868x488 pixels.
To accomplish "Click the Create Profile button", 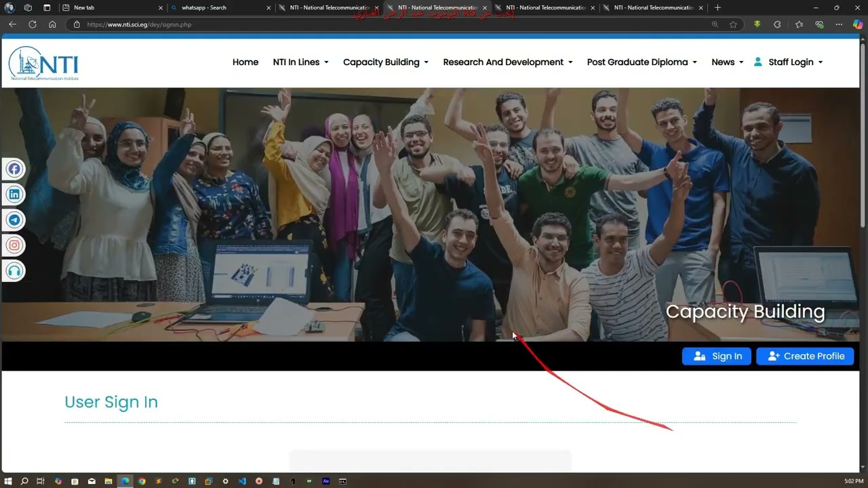I will tap(805, 357).
